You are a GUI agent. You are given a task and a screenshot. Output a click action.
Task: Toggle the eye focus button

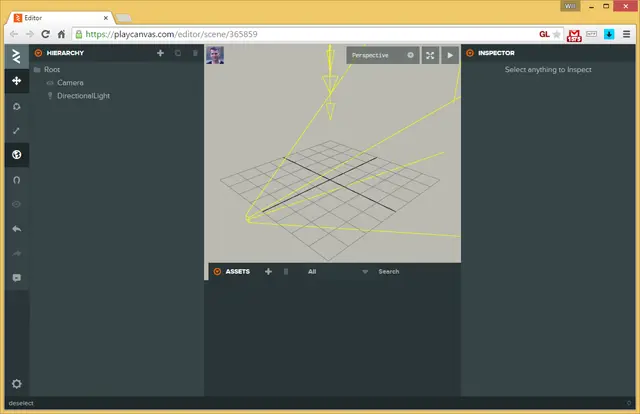point(17,204)
